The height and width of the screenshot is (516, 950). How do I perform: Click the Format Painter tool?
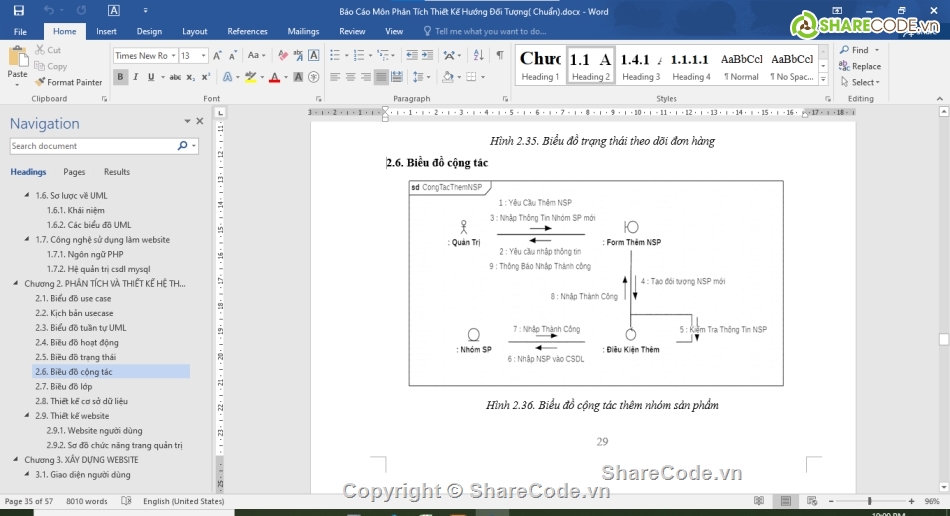point(68,82)
